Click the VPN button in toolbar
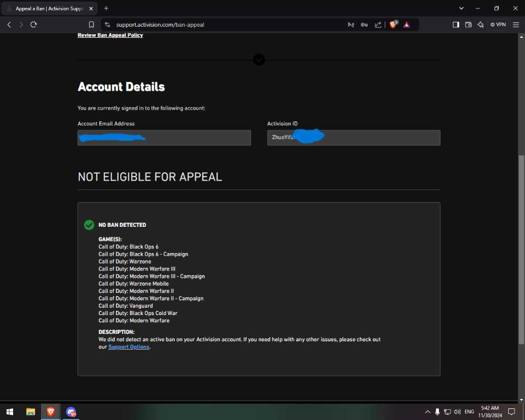The image size is (525, 420). (x=498, y=25)
